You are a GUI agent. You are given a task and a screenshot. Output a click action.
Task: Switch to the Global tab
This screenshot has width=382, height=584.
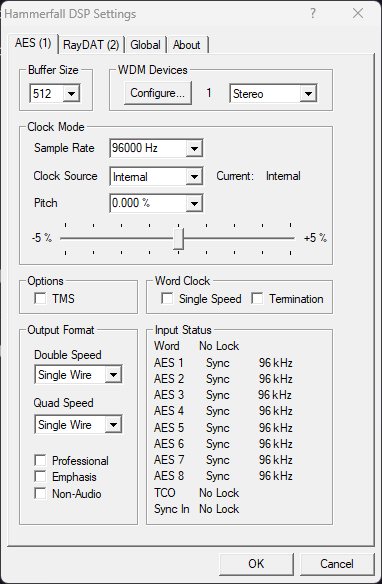click(145, 45)
